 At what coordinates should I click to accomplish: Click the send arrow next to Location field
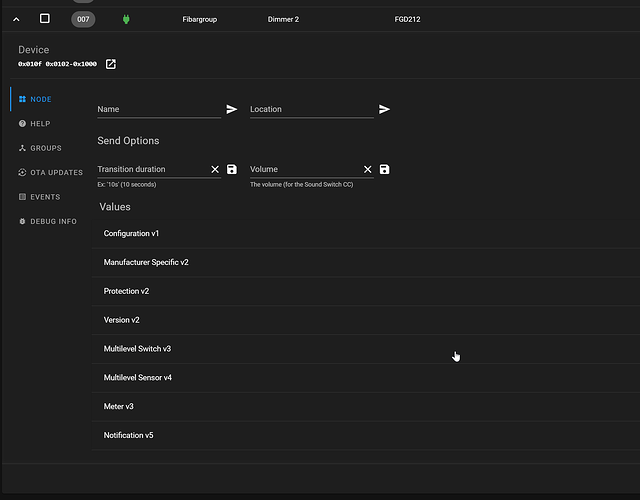384,109
